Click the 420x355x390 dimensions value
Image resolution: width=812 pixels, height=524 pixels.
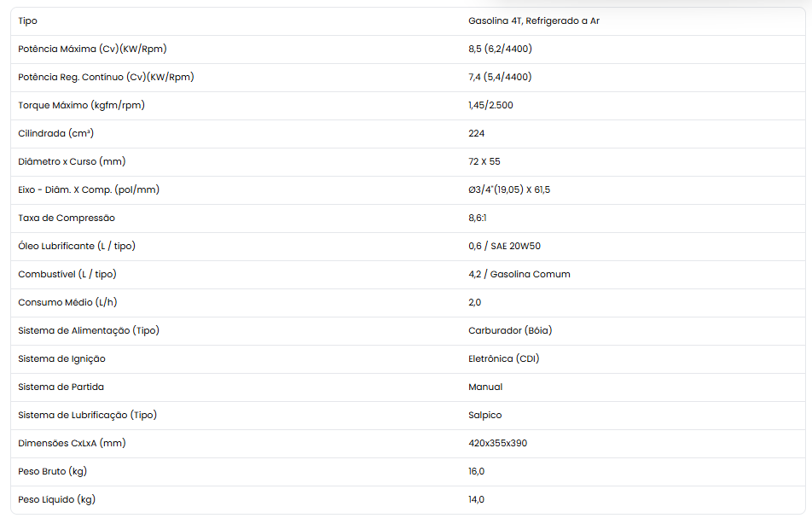[x=497, y=443]
